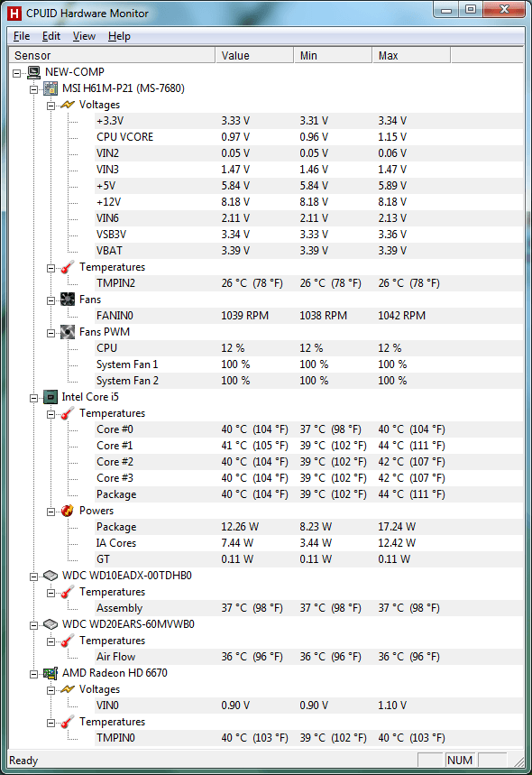Collapse the Fans group
532x775 pixels.
(x=50, y=300)
